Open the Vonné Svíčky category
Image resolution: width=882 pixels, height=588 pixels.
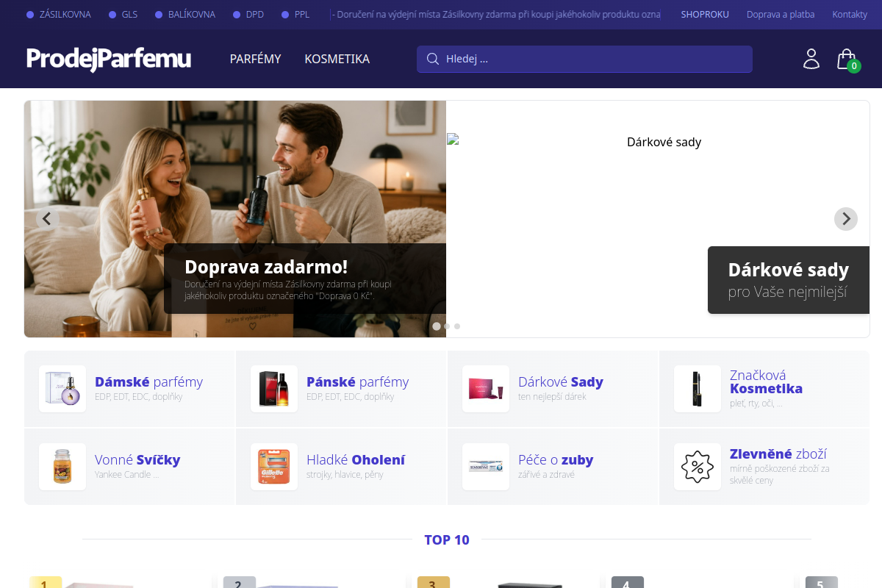click(130, 467)
